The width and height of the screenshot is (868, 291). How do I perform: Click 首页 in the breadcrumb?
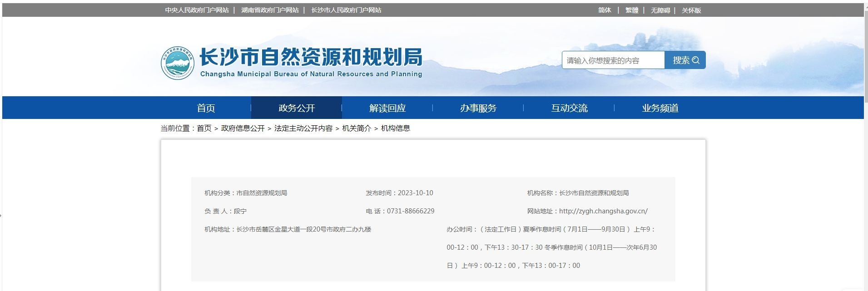coord(204,128)
